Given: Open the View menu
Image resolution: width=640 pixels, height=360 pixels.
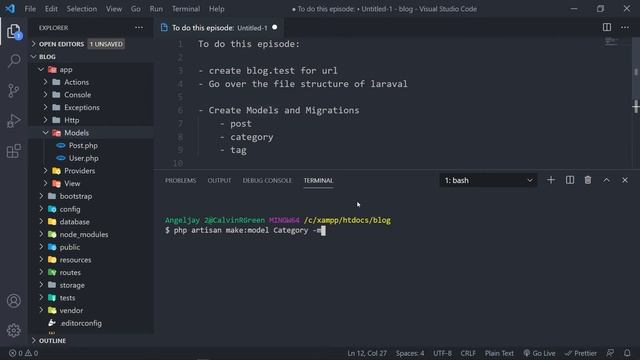Looking at the screenshot, I should [x=114, y=9].
